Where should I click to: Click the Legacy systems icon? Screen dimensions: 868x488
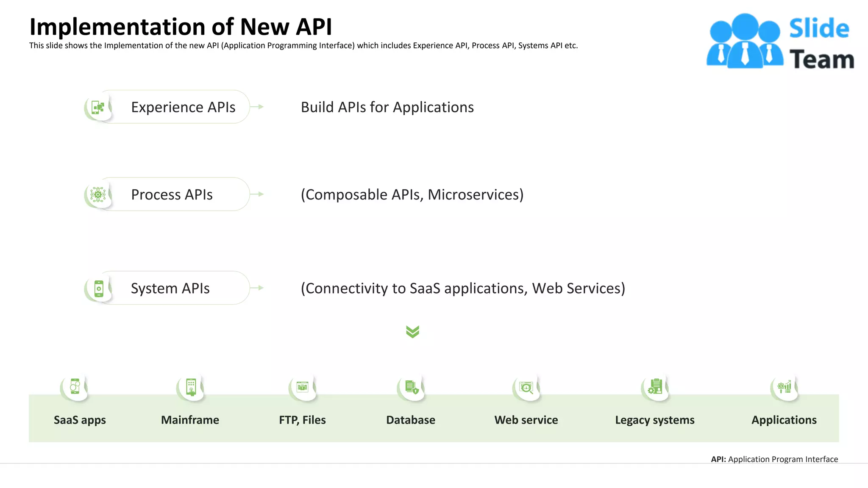point(655,386)
